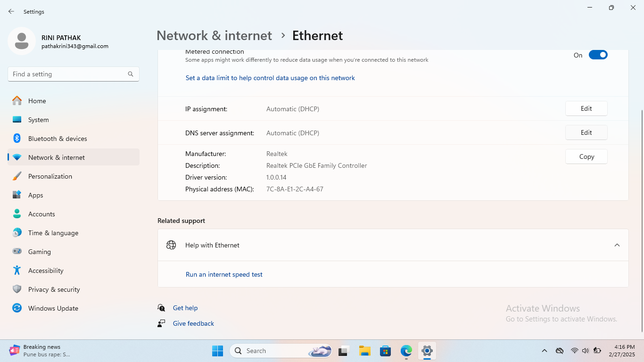Click the Personalization paintbrush icon

[17, 176]
